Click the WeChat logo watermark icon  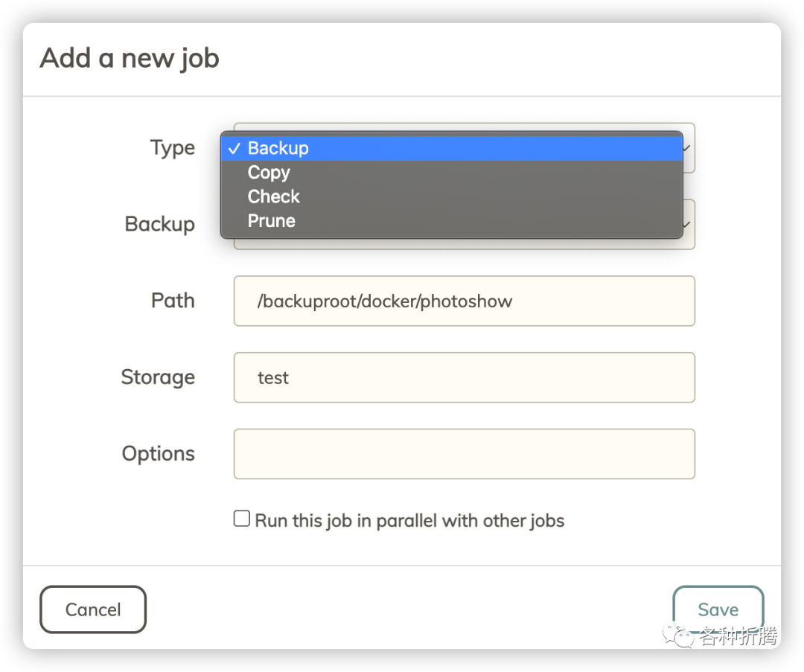coord(680,636)
